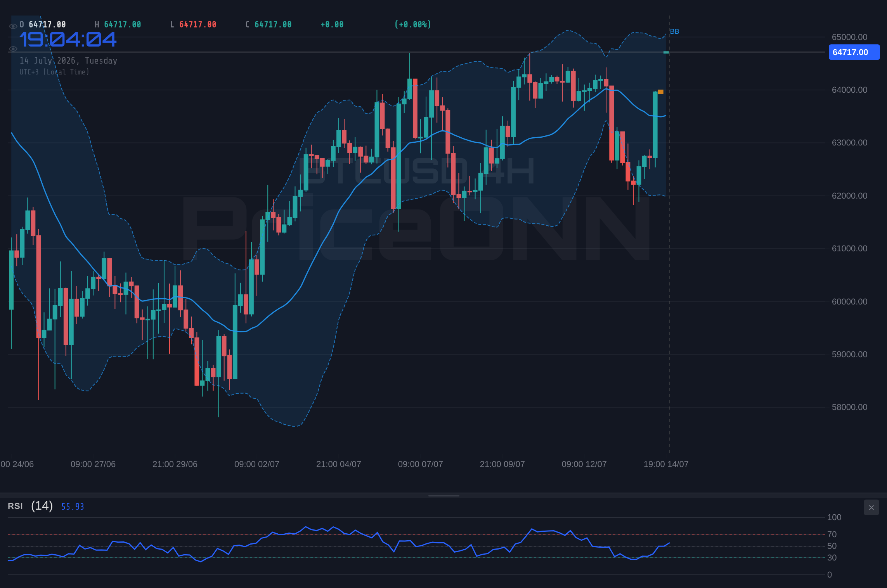Click the (+0.00%) percent change
The height and width of the screenshot is (588, 887).
413,24
